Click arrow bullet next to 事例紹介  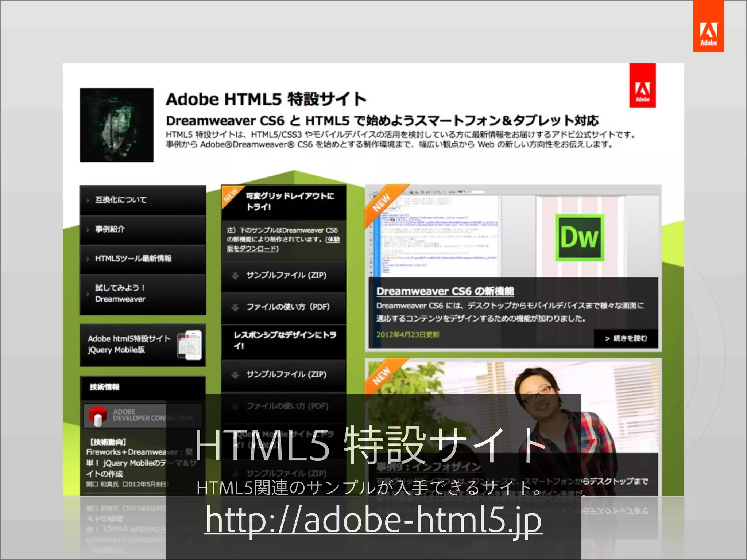pos(88,230)
